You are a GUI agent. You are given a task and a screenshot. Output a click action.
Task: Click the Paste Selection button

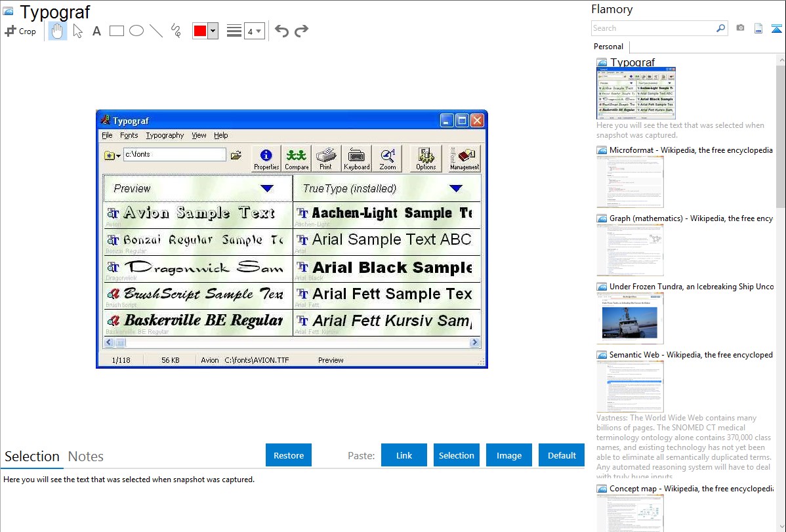[457, 455]
